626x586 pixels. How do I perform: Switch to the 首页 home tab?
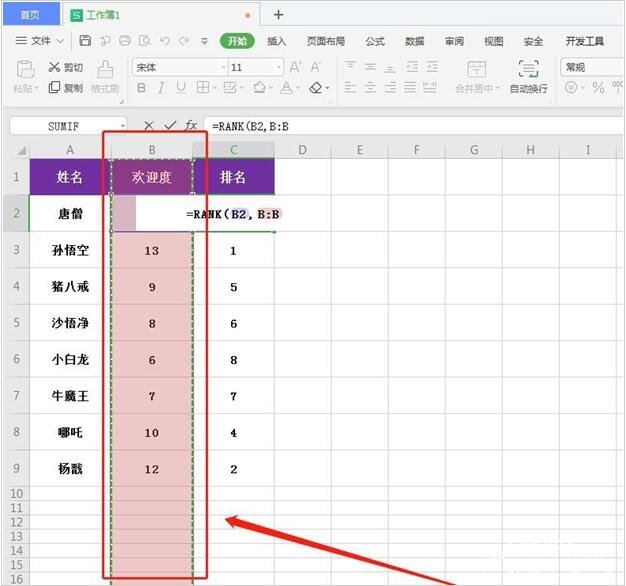click(31, 15)
